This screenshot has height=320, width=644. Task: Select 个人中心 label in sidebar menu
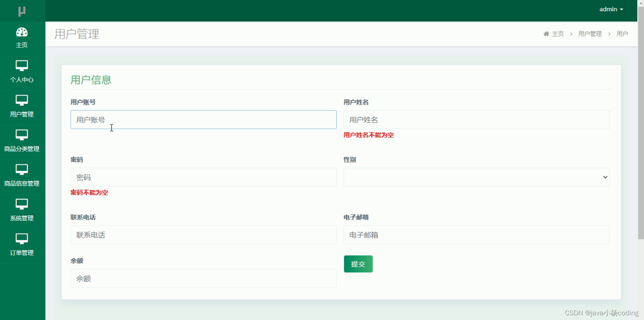[x=22, y=80]
